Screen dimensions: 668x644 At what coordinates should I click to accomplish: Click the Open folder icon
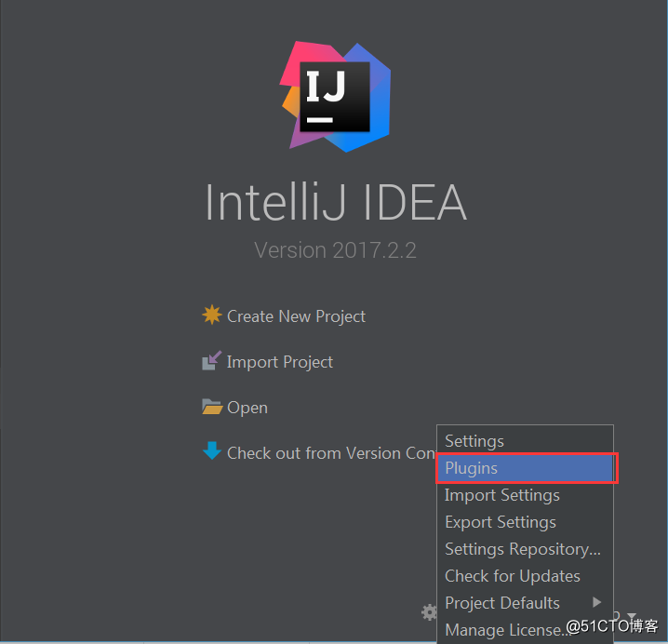point(212,407)
